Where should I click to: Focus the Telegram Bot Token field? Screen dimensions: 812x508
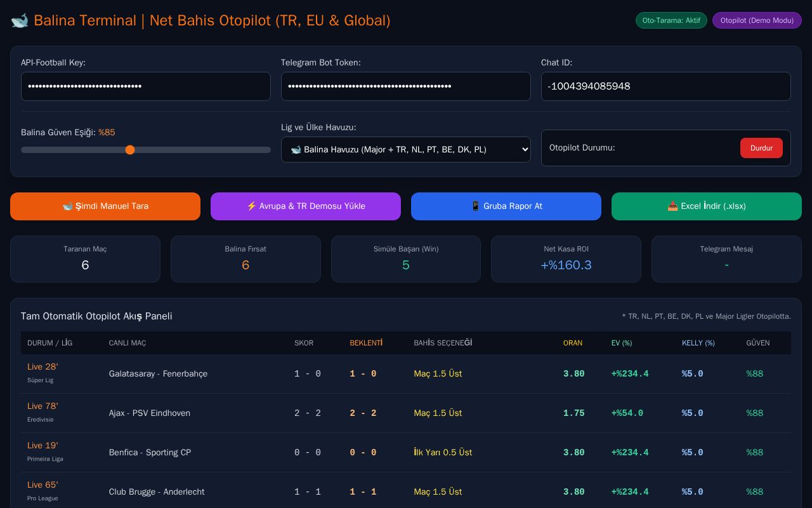406,86
